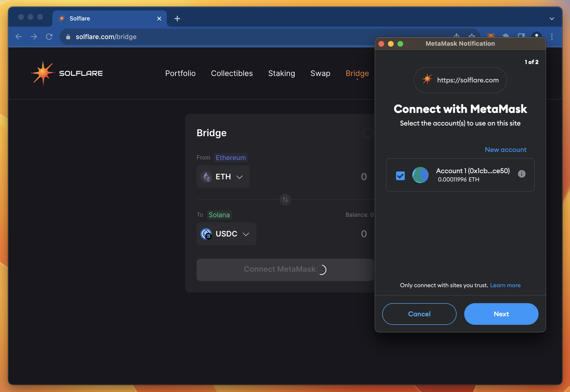This screenshot has height=392, width=570.
Task: Open the Chrome three-dot menu
Action: click(x=552, y=37)
